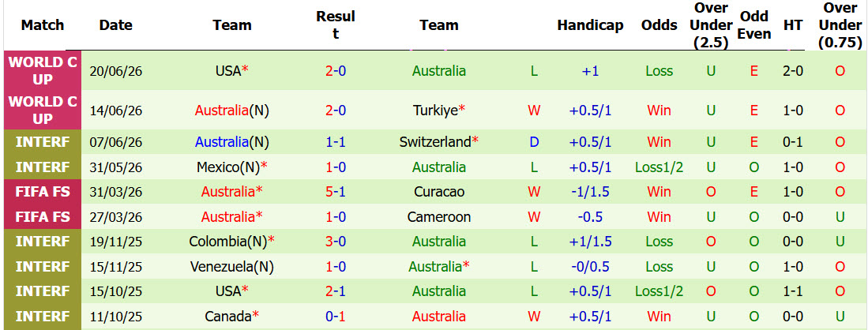Click the 5-1 result score
This screenshot has width=868, height=330.
[x=336, y=192]
